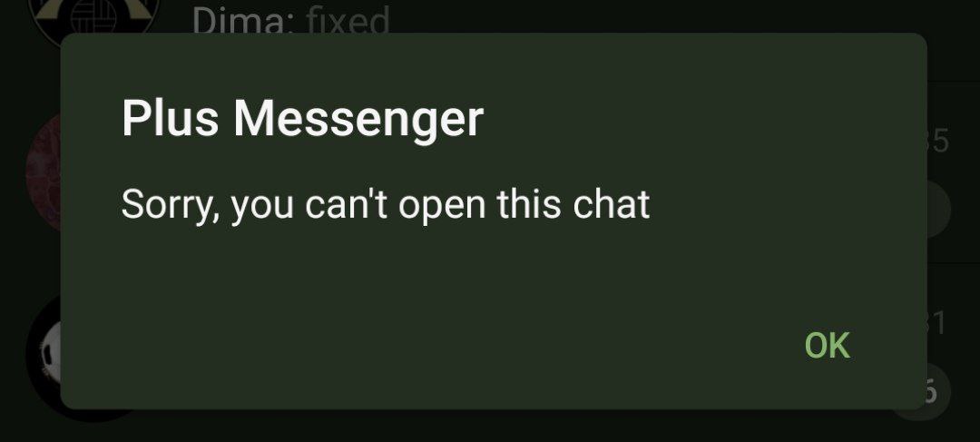Click blank dialog area right of the title
Image resolution: width=980 pixels, height=442 pixels.
coord(700,118)
